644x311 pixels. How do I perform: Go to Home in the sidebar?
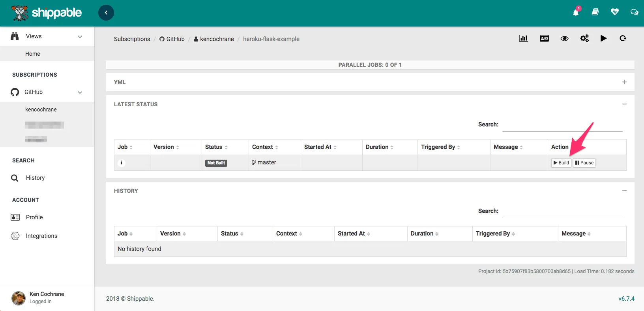(33, 54)
